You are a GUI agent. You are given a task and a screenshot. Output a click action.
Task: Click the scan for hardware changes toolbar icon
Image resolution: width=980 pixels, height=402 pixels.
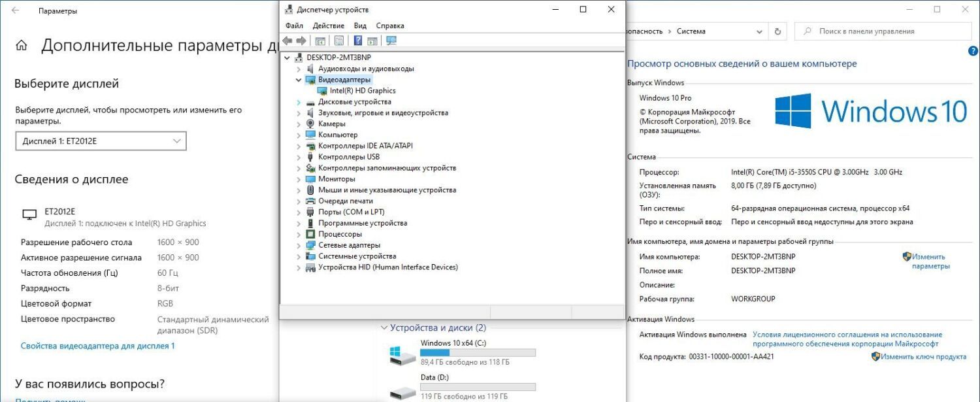coord(391,41)
